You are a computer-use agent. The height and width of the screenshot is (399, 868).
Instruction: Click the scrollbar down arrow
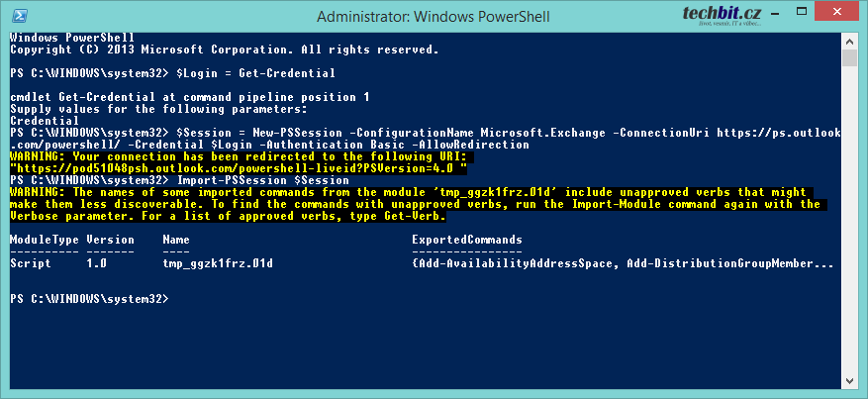tap(849, 382)
